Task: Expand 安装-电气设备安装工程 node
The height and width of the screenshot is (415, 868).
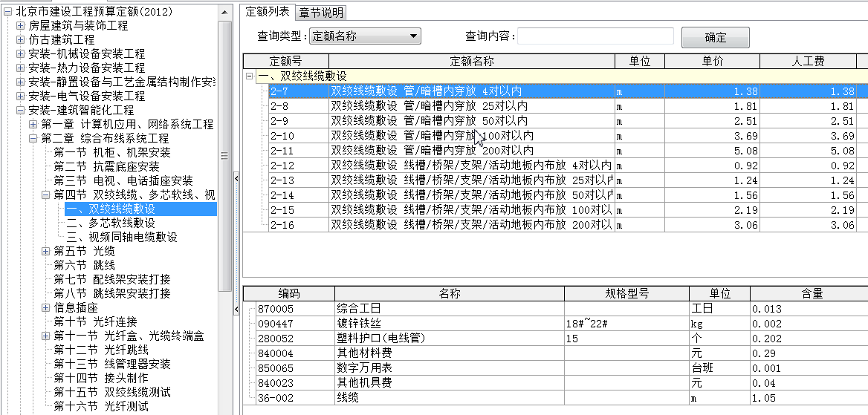Action: tap(21, 97)
